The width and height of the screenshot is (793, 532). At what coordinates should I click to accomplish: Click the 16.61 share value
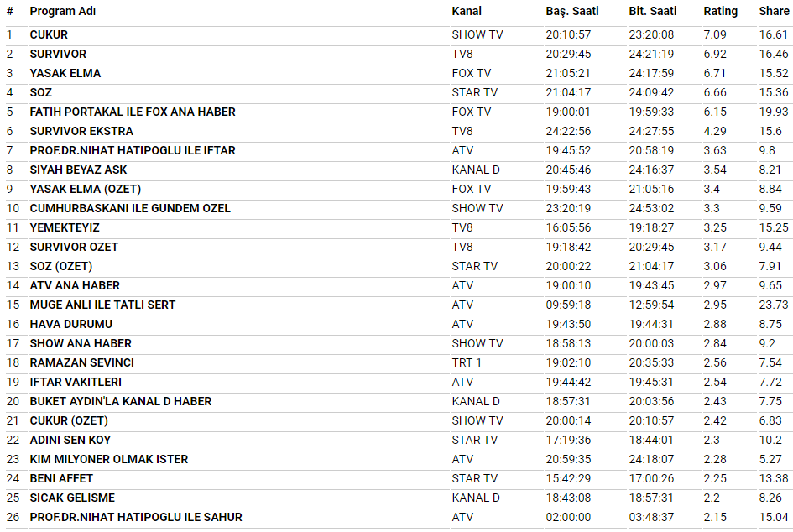tap(774, 34)
